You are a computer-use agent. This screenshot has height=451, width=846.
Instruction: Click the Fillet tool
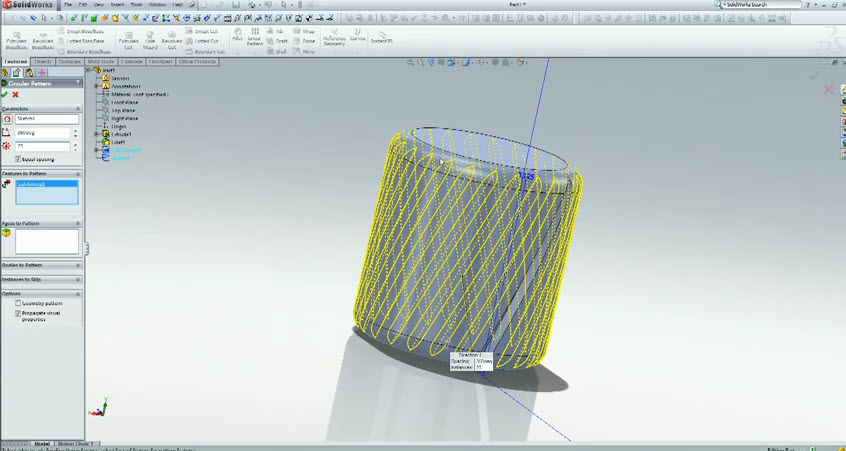[x=237, y=35]
